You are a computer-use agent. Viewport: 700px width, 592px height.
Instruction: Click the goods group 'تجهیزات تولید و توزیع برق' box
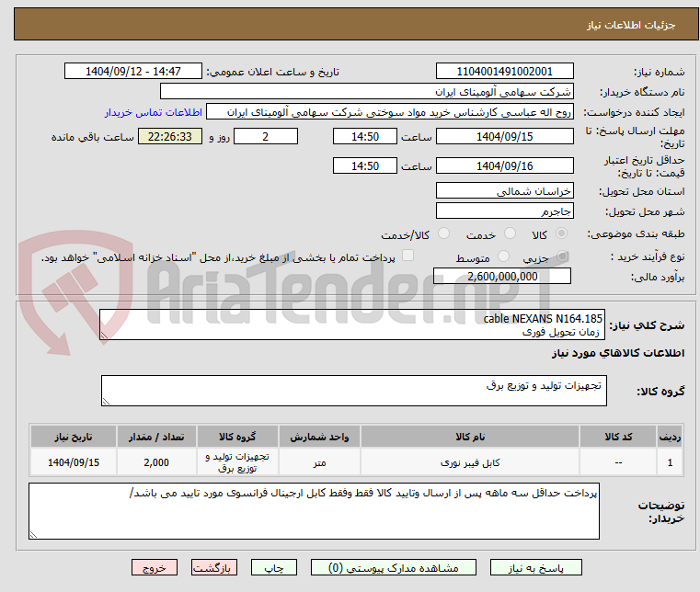point(353,391)
